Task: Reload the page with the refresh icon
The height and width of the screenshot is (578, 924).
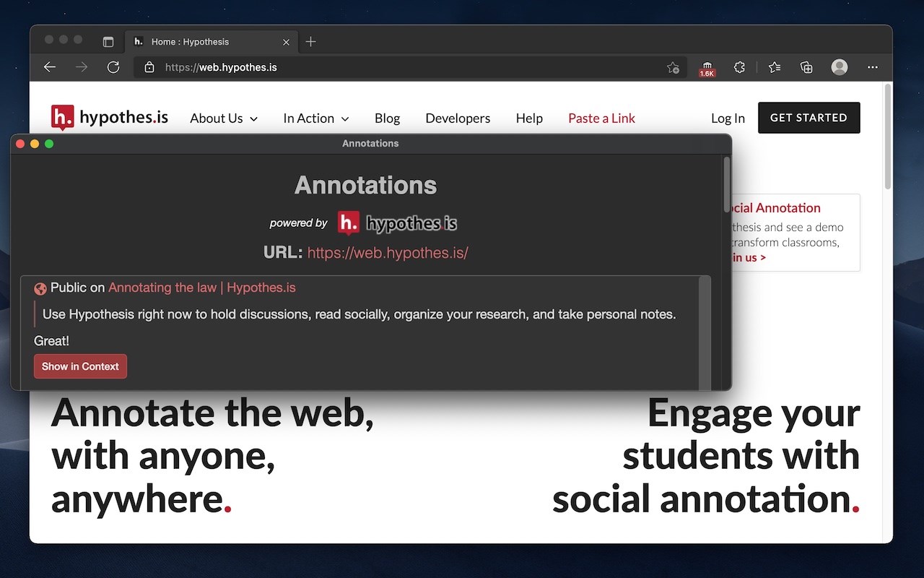Action: click(x=113, y=67)
